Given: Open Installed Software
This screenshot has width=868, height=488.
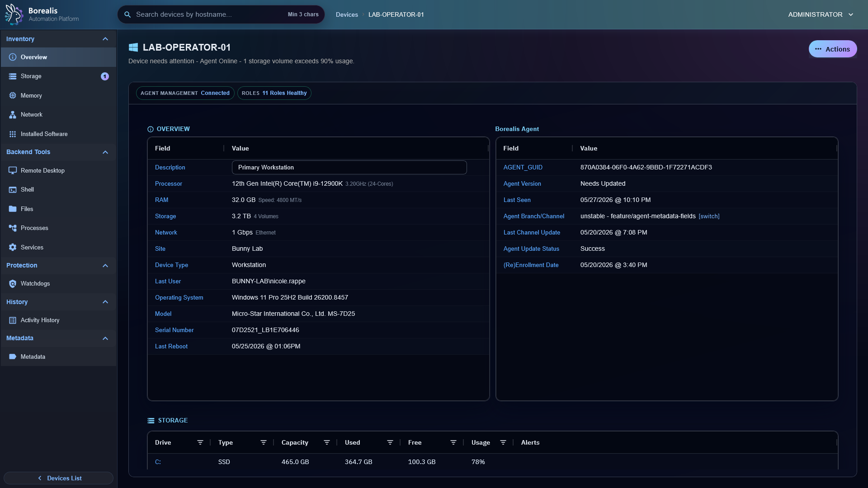Looking at the screenshot, I should coord(58,134).
